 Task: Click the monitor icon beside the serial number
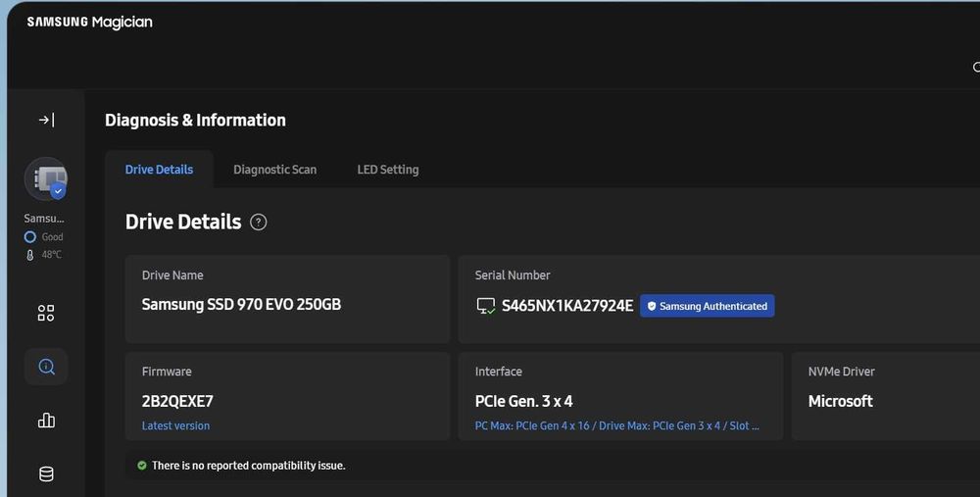pos(486,306)
